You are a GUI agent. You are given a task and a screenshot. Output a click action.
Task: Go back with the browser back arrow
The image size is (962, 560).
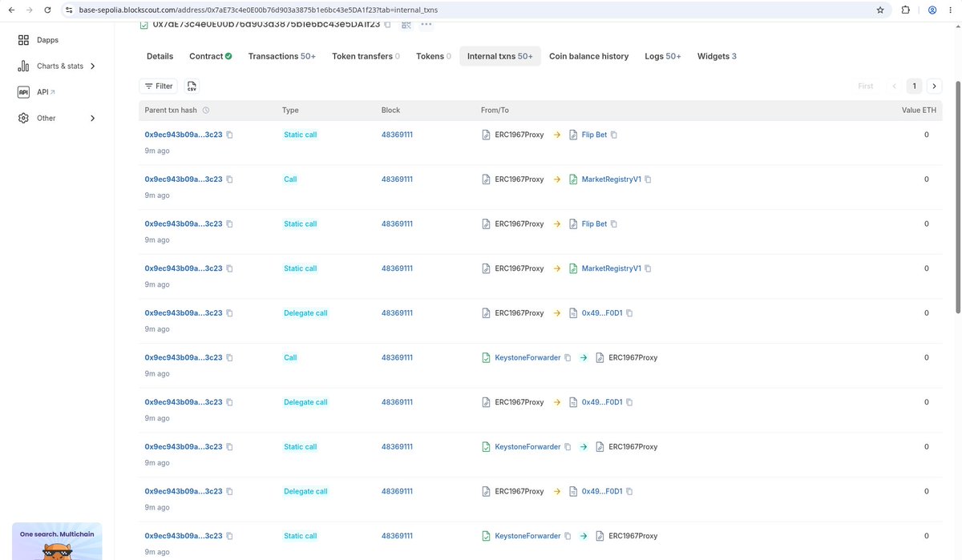coord(10,10)
